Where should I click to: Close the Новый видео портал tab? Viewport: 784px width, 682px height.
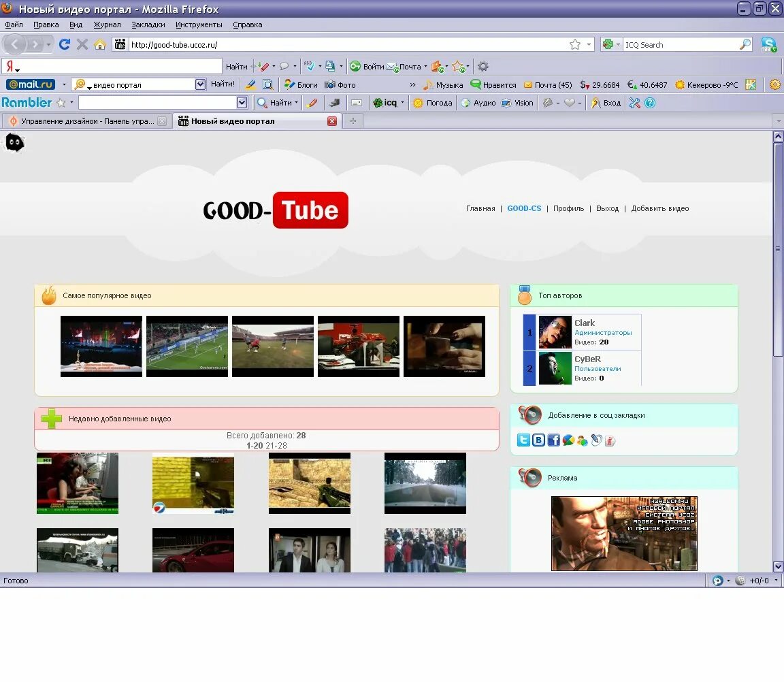332,121
